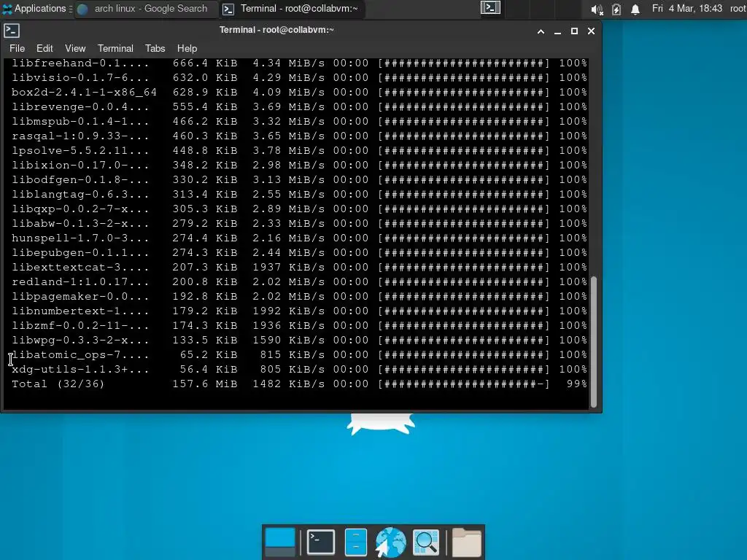Click the terminal vertical scrollbar thumb

point(594,342)
